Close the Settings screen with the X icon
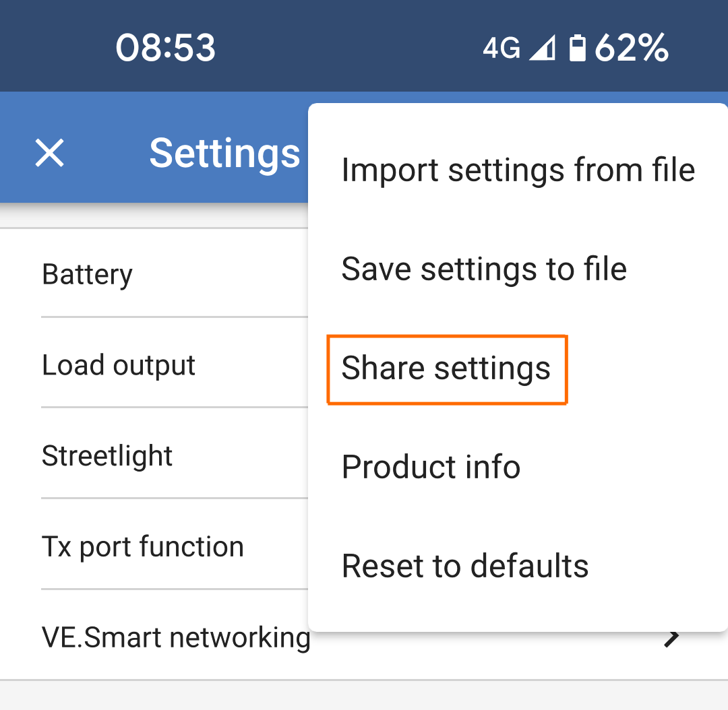This screenshot has width=728, height=710. click(x=49, y=154)
